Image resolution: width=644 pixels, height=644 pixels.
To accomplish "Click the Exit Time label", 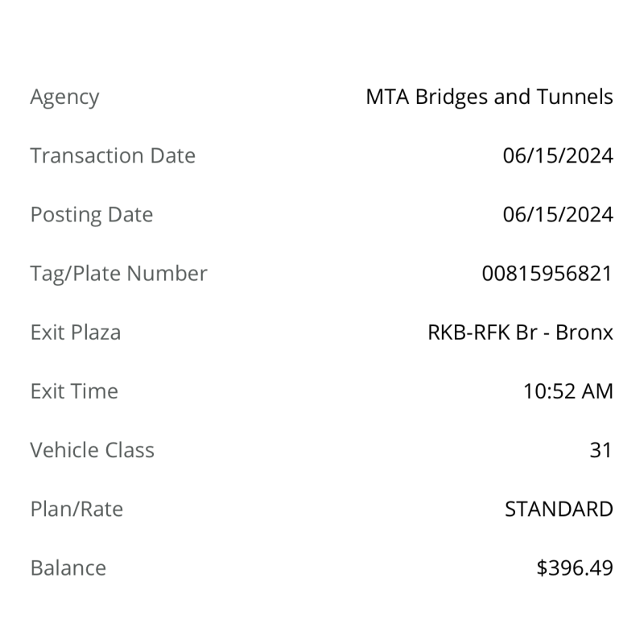I will (74, 391).
